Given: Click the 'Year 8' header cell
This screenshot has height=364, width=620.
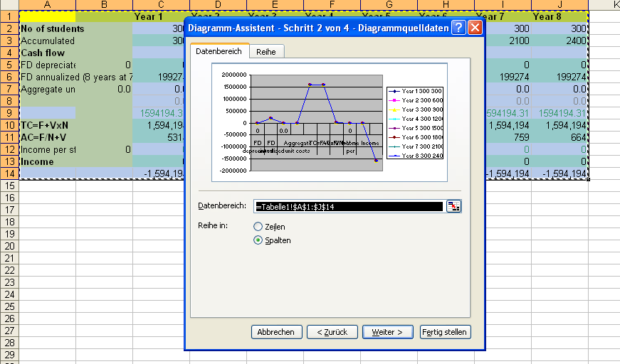Looking at the screenshot, I should coord(559,16).
